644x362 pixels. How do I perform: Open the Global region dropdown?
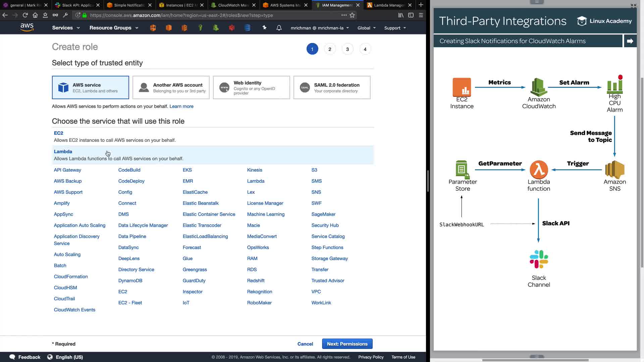point(366,28)
